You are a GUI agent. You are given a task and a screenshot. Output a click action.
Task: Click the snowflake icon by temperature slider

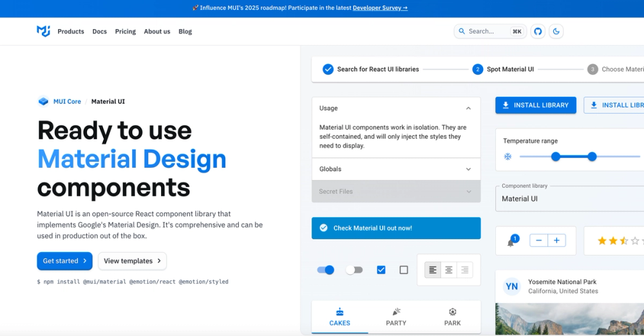(507, 157)
